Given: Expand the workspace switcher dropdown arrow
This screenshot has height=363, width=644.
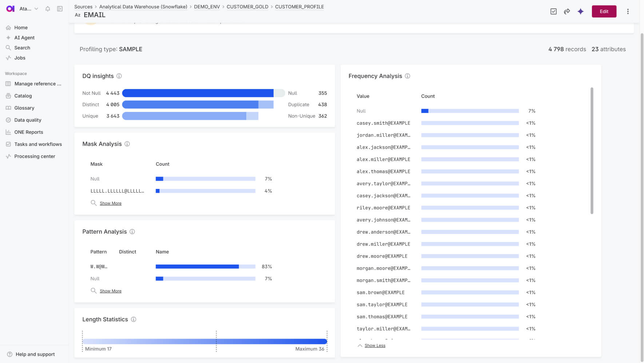Looking at the screenshot, I should [36, 9].
